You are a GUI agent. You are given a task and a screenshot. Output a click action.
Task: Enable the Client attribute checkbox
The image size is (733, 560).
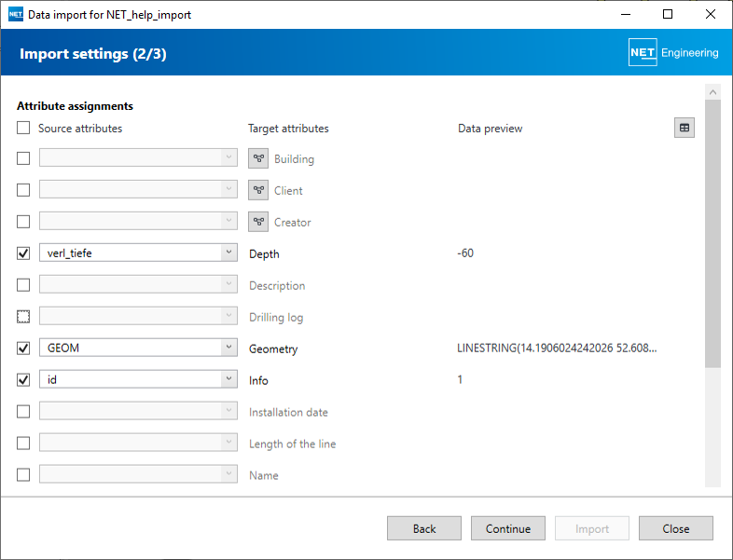(x=23, y=190)
